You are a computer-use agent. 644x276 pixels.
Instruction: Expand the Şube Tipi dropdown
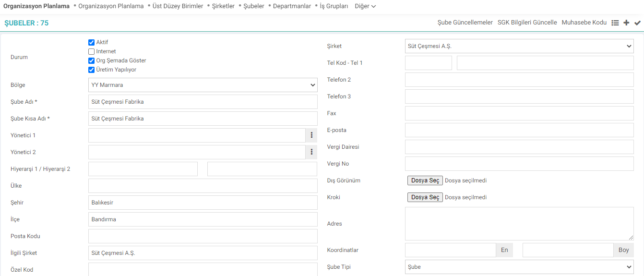(x=519, y=267)
